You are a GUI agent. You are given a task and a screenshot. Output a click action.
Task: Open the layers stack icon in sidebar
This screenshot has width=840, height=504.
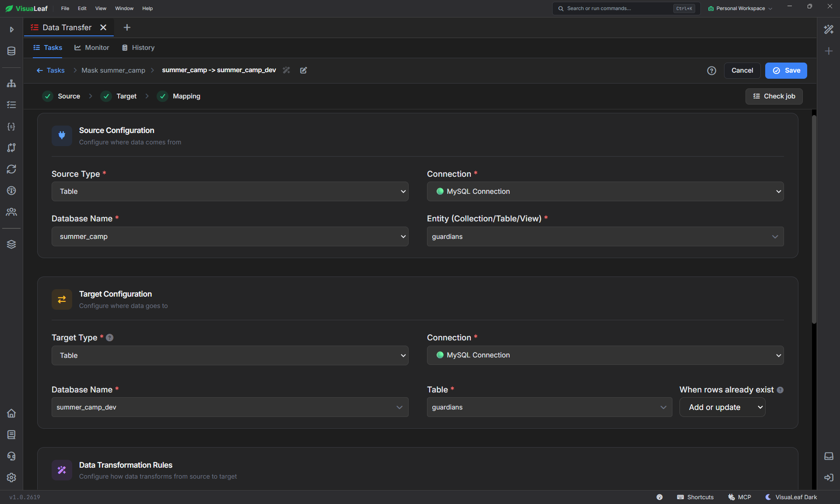(11, 244)
